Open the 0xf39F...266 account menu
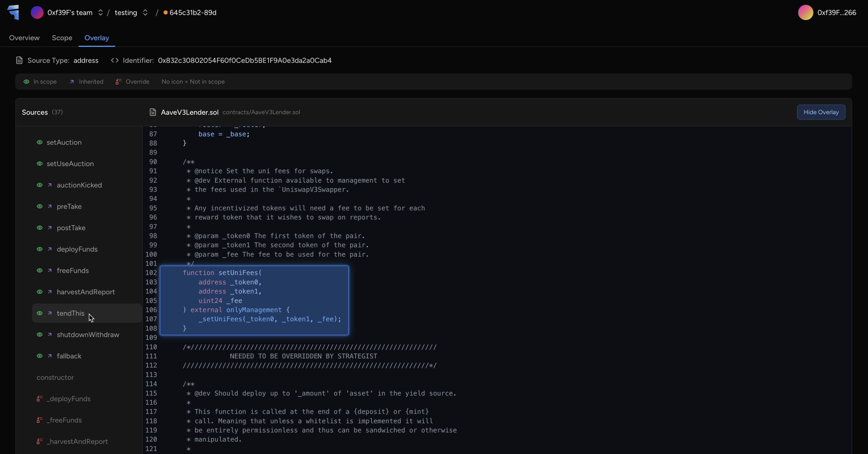Viewport: 868px width, 454px height. tap(836, 12)
